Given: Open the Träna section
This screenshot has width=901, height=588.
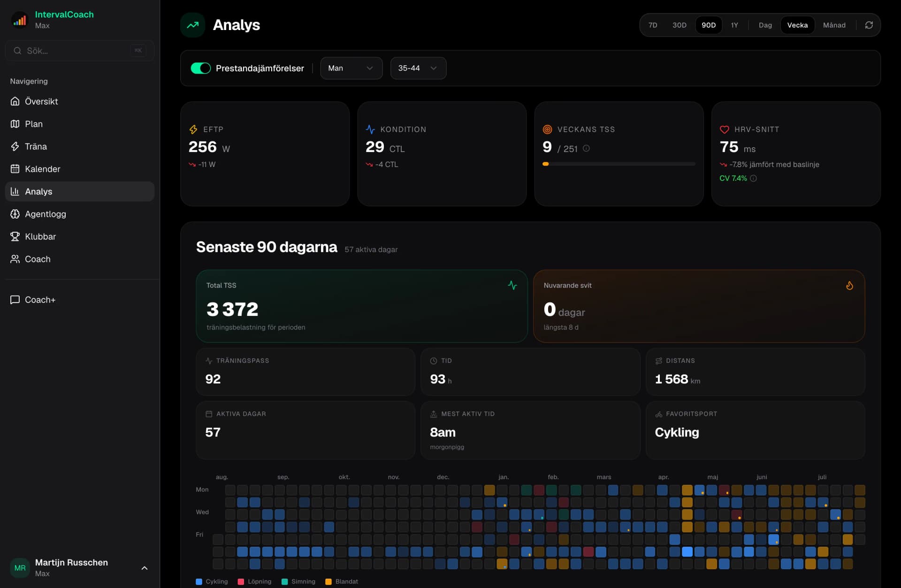Looking at the screenshot, I should coord(80,146).
